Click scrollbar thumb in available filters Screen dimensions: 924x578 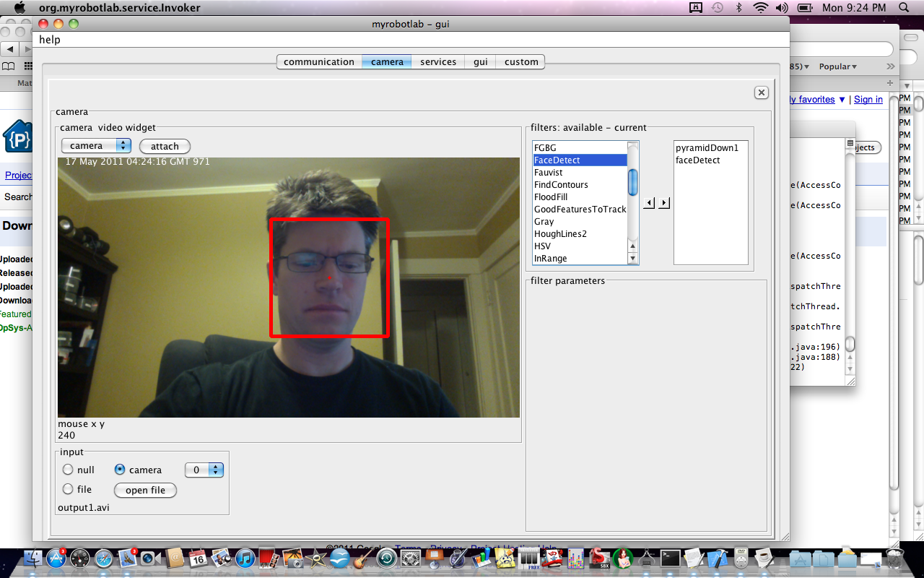(x=633, y=182)
